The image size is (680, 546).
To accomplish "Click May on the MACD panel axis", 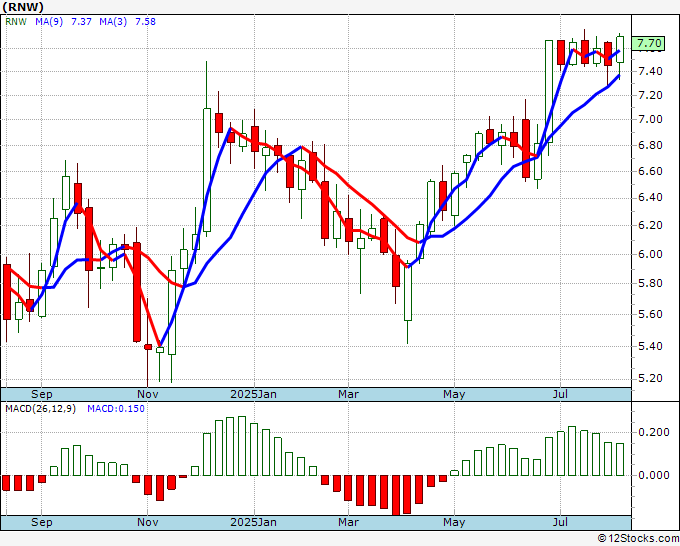I will (x=454, y=522).
